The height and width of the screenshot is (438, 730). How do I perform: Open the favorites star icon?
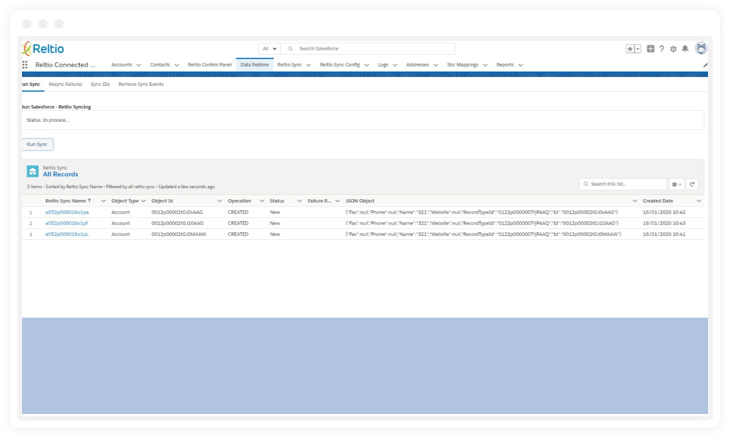(x=630, y=49)
